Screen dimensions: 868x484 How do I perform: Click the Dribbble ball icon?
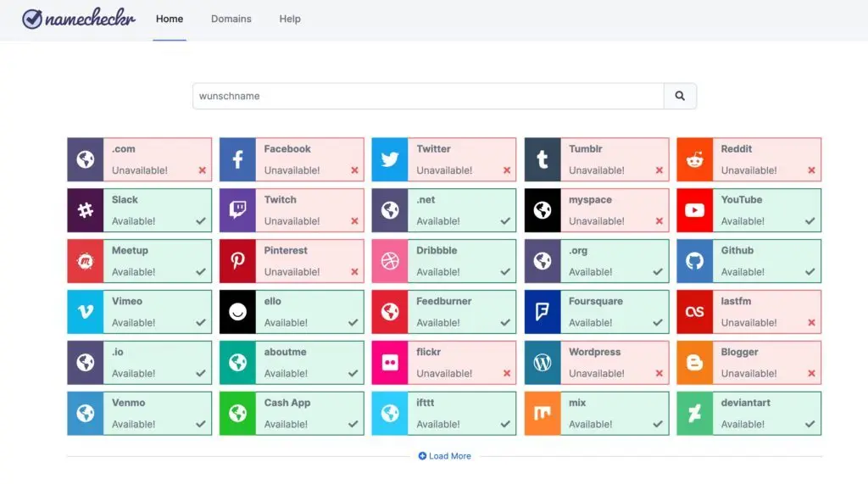[390, 261]
